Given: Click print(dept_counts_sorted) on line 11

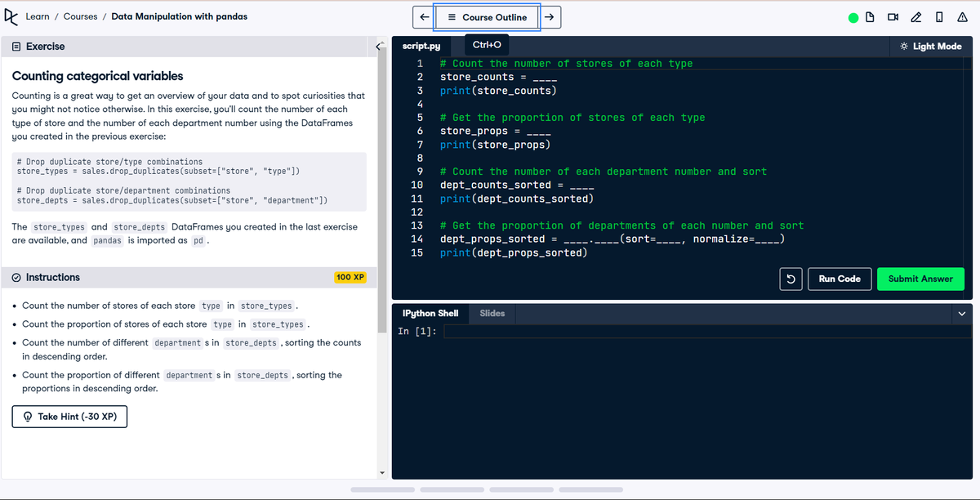Looking at the screenshot, I should (x=517, y=199).
